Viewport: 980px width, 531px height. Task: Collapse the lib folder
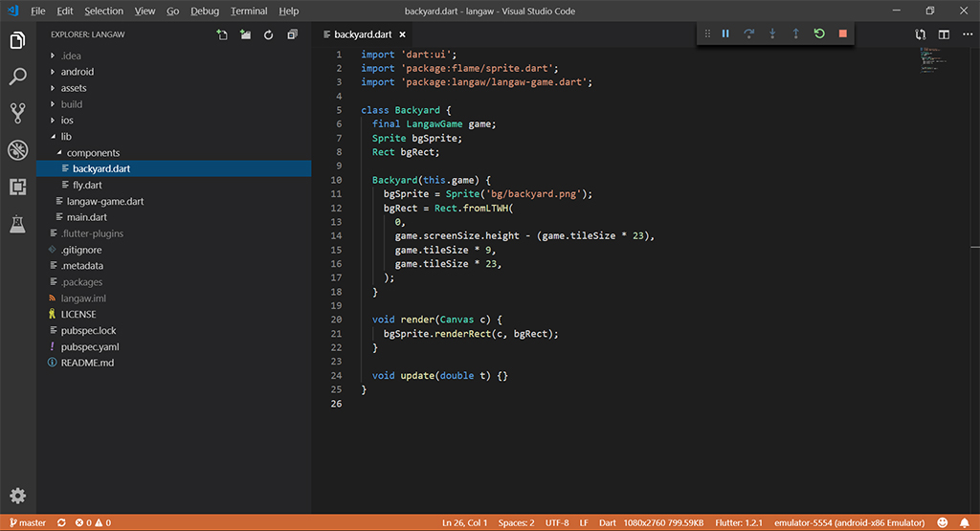click(66, 137)
